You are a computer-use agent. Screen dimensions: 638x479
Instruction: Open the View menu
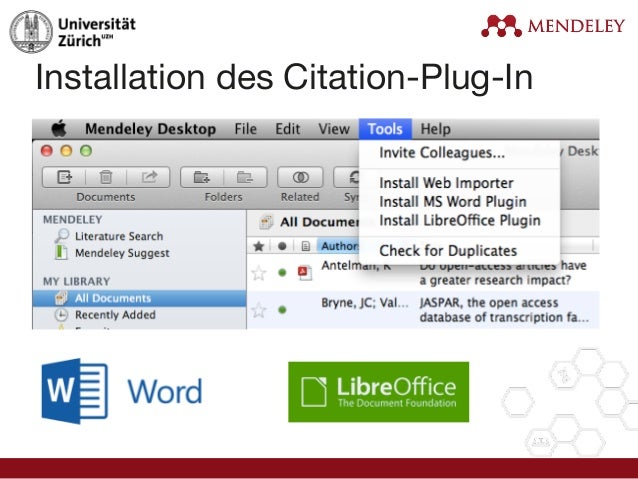tap(334, 129)
